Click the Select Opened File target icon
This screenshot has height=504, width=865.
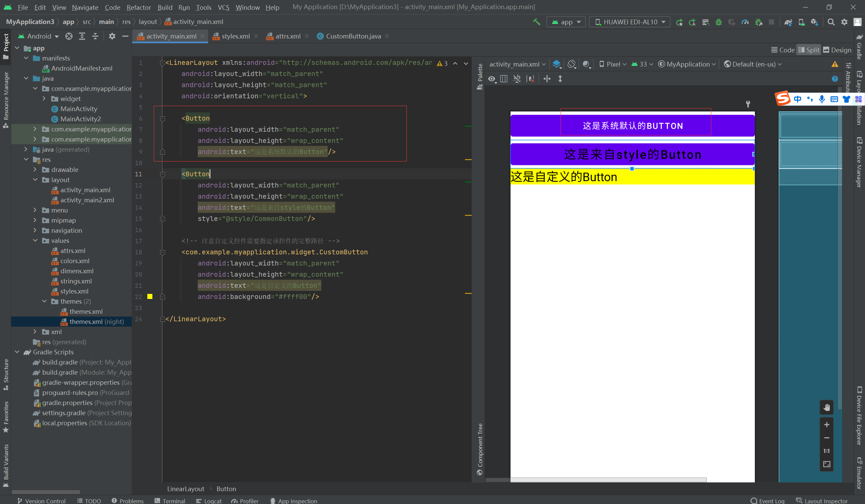pyautogui.click(x=69, y=36)
